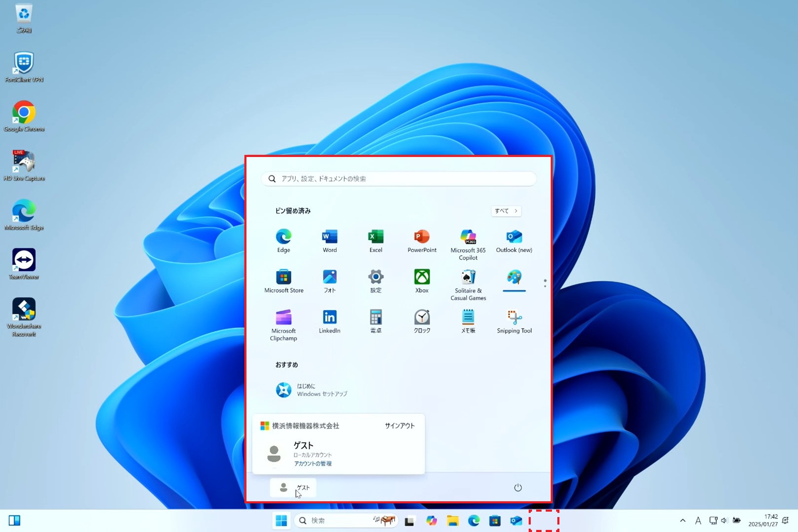The image size is (798, 532).
Task: Click battery icon in system tray
Action: click(x=736, y=520)
